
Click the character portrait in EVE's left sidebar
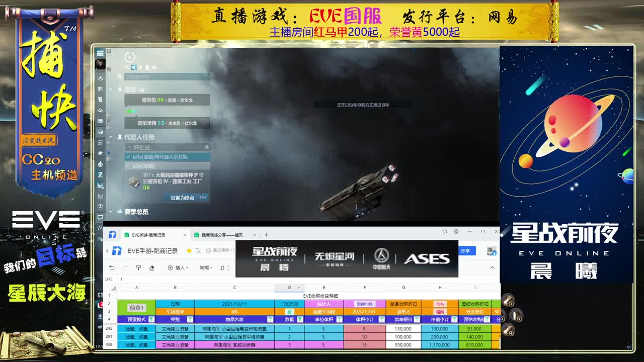tap(100, 64)
